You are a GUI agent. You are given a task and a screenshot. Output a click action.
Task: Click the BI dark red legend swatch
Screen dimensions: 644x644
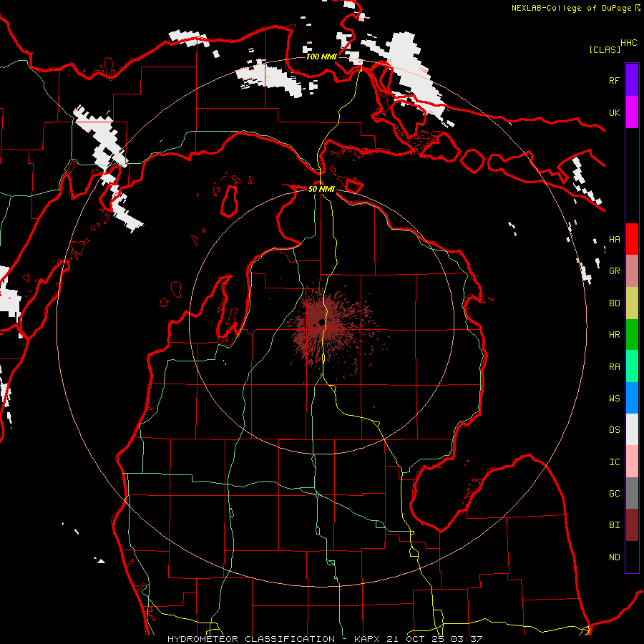click(x=632, y=525)
